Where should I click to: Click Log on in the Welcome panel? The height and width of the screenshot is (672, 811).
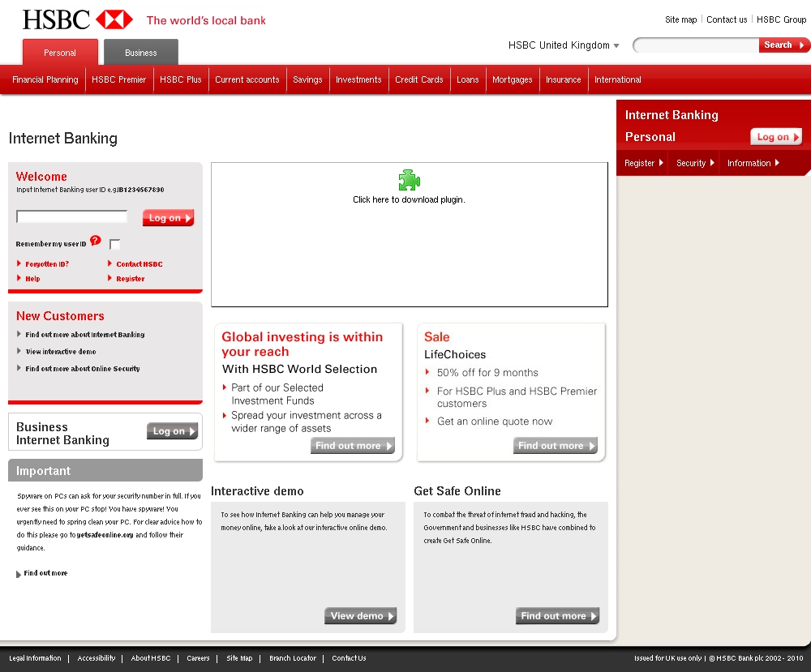[168, 218]
